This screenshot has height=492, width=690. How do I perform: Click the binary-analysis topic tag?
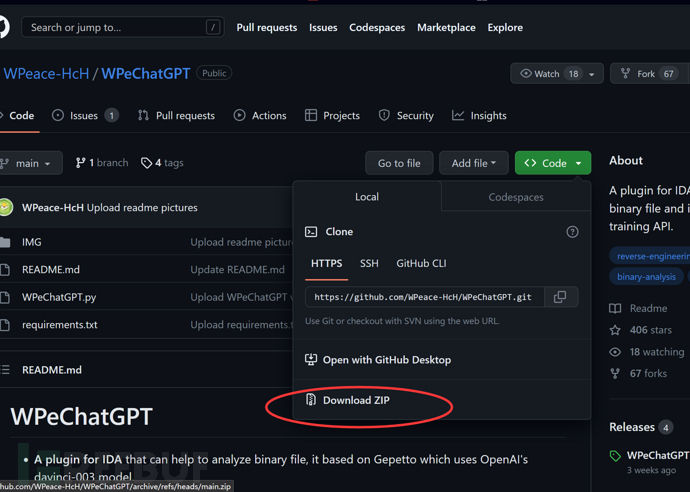pos(646,277)
